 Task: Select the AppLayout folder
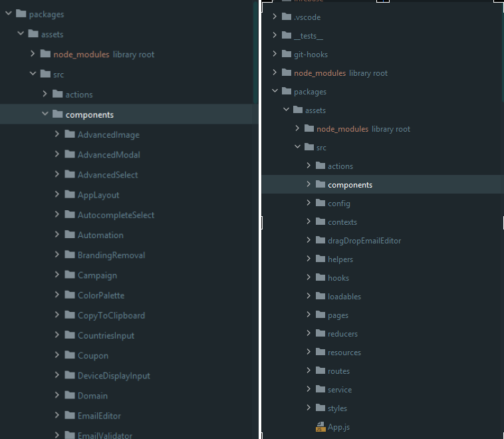coord(98,195)
